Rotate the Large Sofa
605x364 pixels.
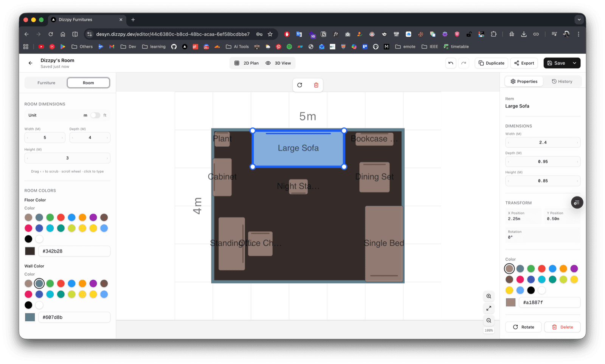[523, 327]
